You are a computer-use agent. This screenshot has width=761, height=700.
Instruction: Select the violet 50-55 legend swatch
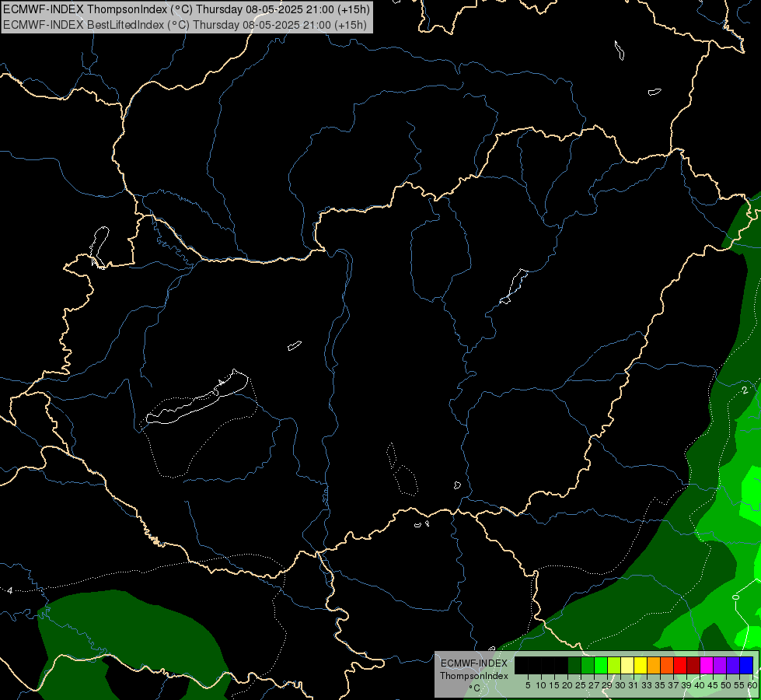733,665
